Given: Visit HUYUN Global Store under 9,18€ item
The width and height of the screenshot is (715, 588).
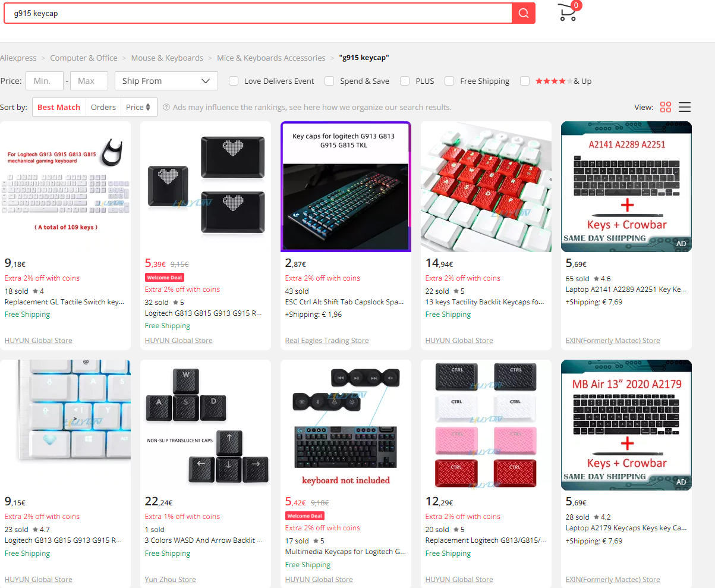Looking at the screenshot, I should (x=39, y=341).
